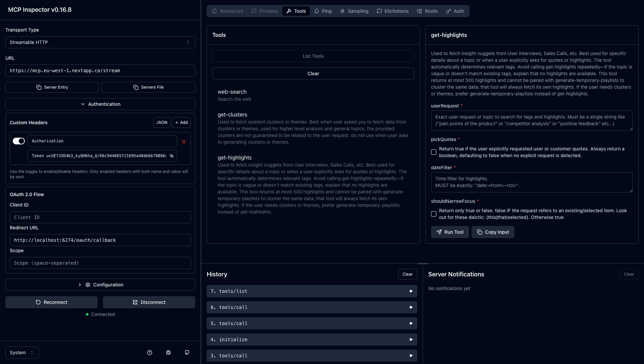
Task: Collapse the Authentication section
Action: click(x=100, y=104)
